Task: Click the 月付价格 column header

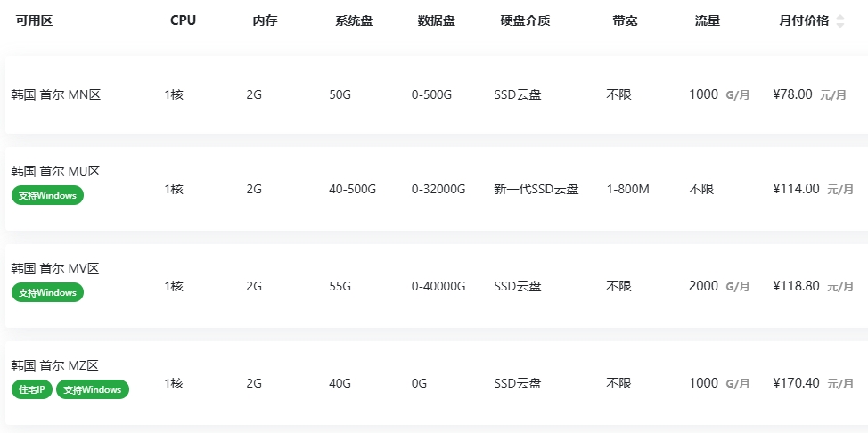Action: 803,21
